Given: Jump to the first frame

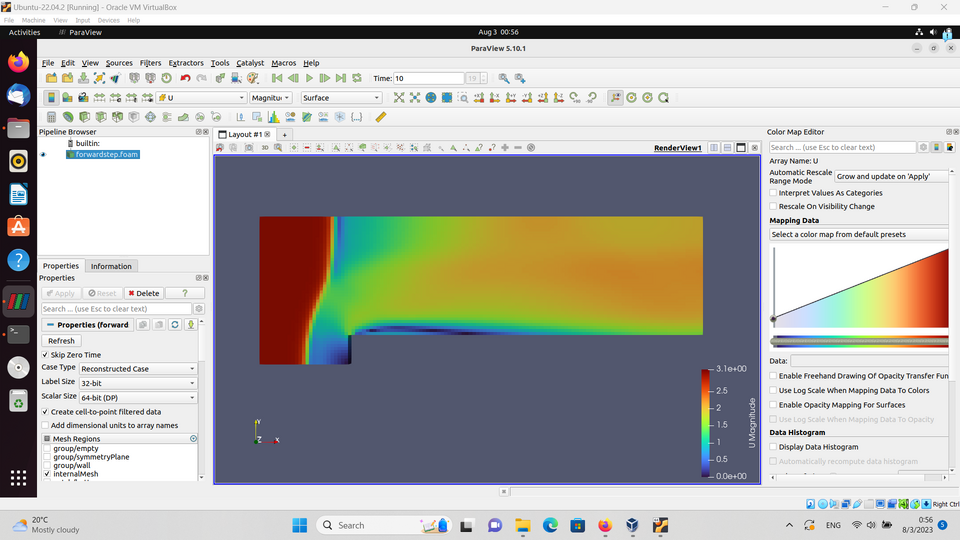Looking at the screenshot, I should (277, 78).
